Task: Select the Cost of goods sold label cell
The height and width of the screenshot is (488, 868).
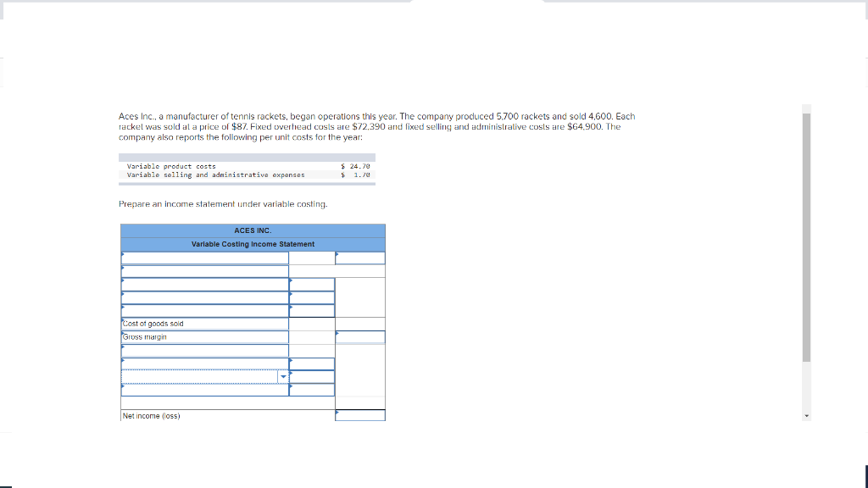Action: pos(205,324)
